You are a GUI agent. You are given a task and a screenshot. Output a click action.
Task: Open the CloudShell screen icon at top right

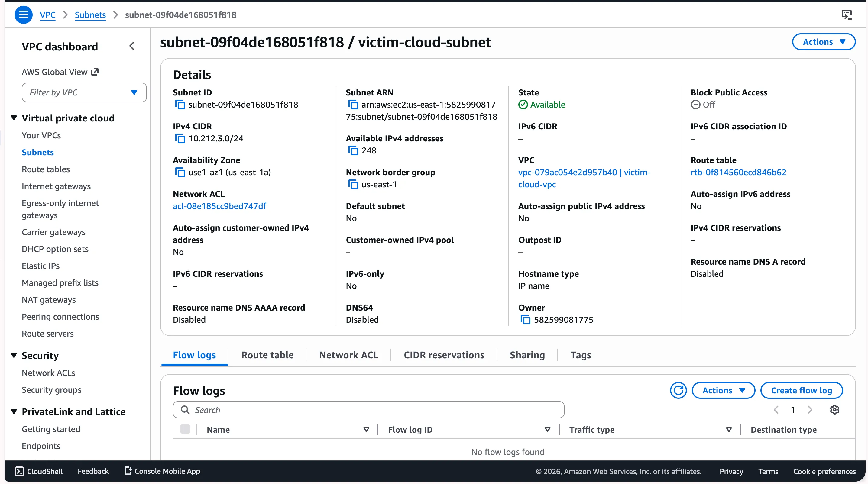(x=847, y=15)
